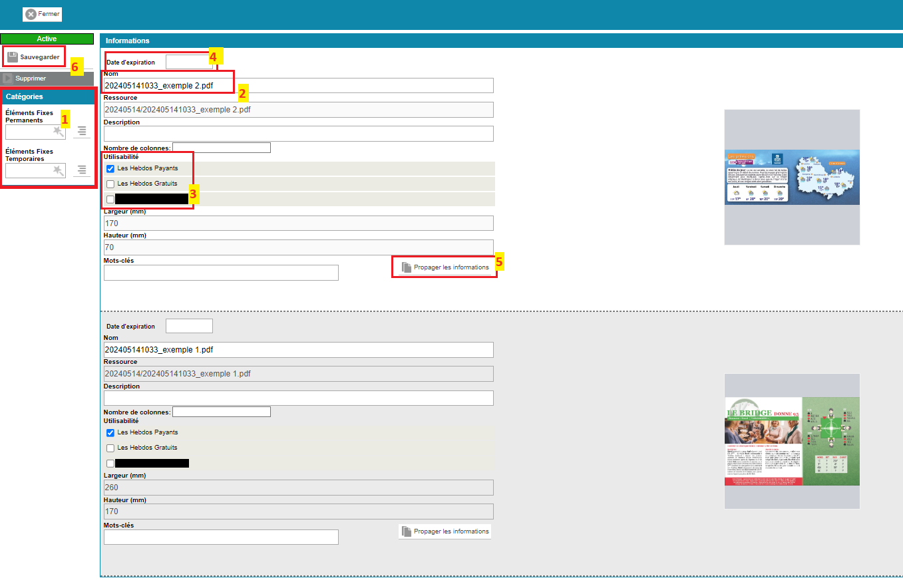This screenshot has height=588, width=903.
Task: Uncheck Les Hebdos Payants for exemple 2
Action: point(110,169)
